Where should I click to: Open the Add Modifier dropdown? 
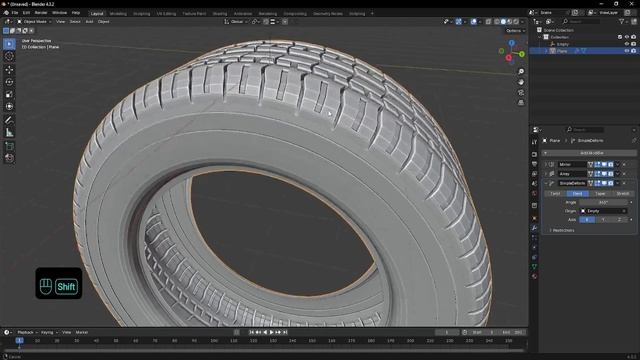(x=589, y=153)
